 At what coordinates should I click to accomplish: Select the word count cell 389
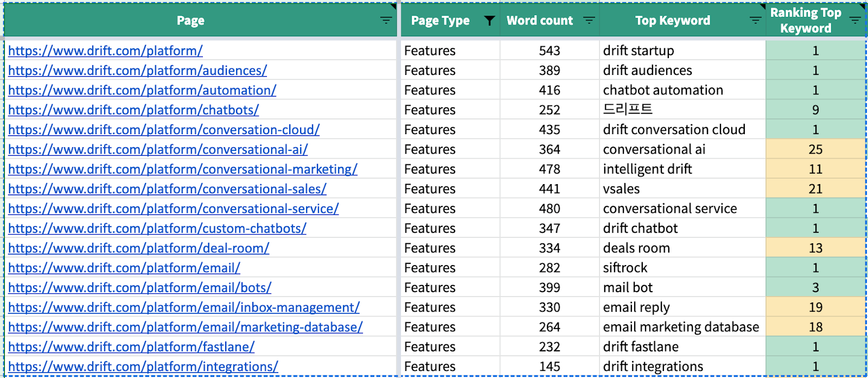coord(550,70)
